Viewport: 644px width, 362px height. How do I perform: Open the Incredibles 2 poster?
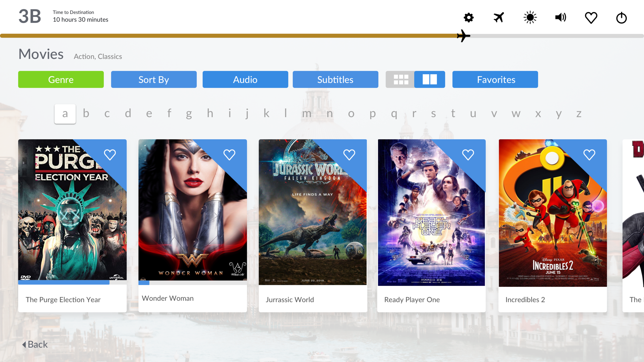point(553,213)
